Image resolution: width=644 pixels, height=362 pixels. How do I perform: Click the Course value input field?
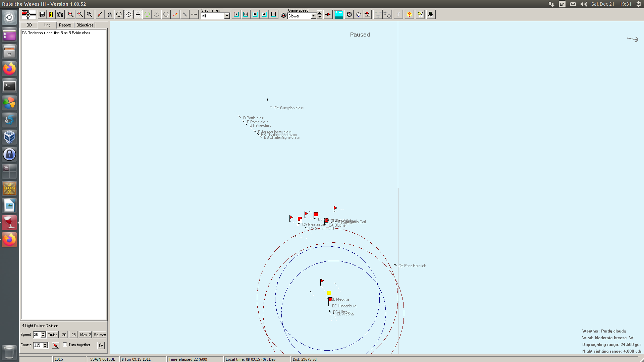38,345
